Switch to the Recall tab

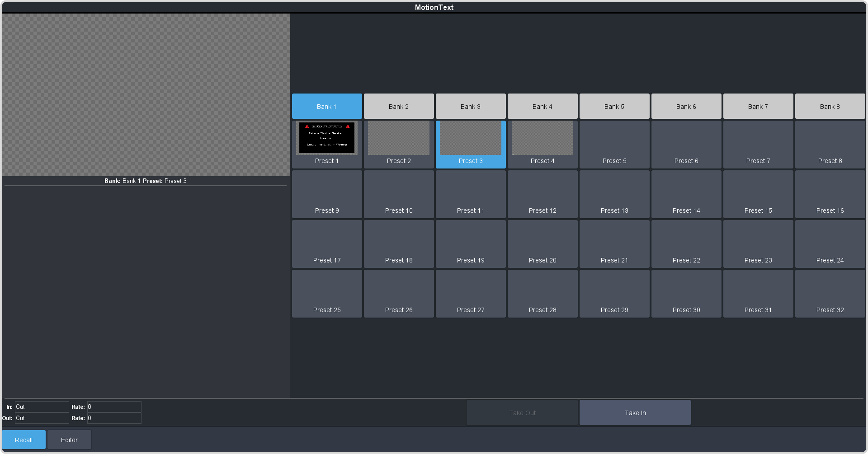24,440
